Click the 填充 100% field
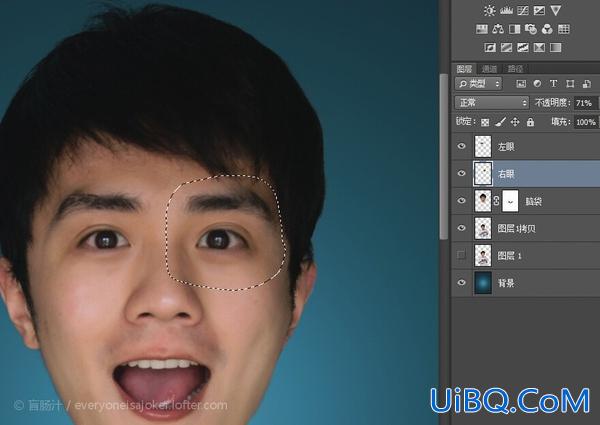The image size is (600, 425). (586, 122)
